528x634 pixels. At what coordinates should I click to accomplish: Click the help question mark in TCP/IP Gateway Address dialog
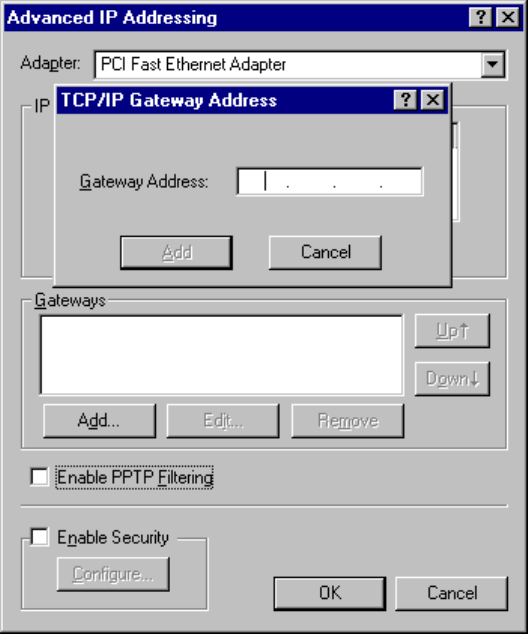click(406, 99)
